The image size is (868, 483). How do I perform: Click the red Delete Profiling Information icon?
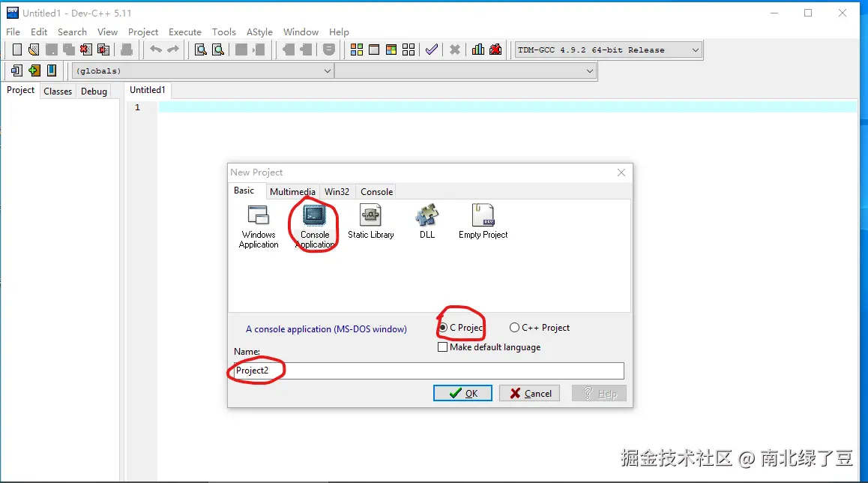pos(495,49)
